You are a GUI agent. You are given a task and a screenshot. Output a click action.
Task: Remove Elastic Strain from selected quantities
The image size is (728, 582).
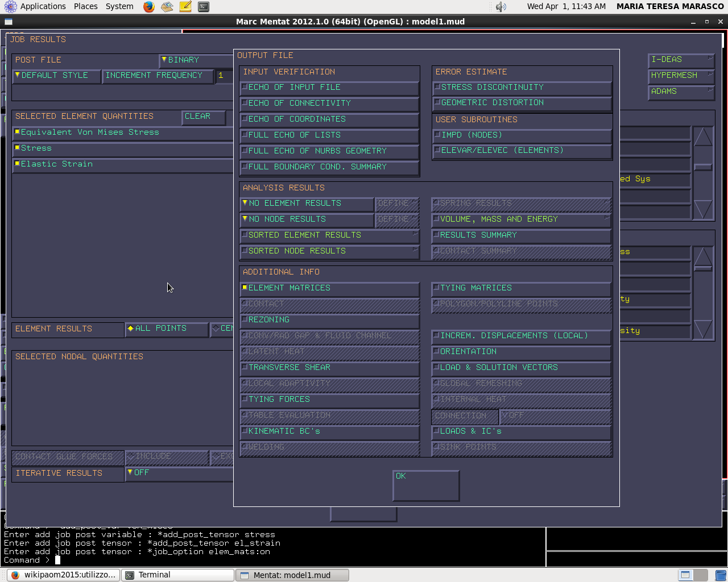pos(122,165)
